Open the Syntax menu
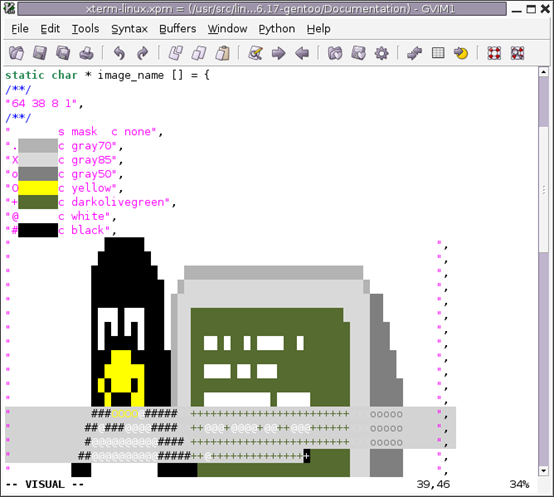The image size is (554, 497). (x=129, y=29)
